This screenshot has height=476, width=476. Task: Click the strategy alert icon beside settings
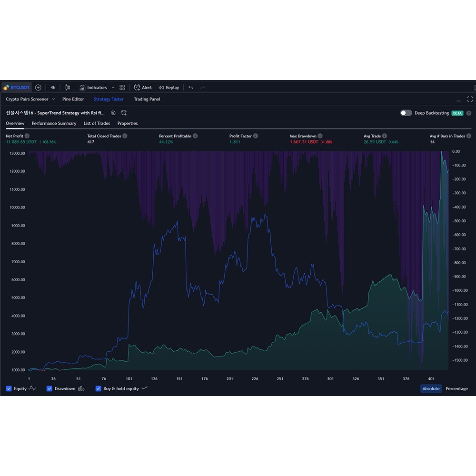pyautogui.click(x=124, y=113)
